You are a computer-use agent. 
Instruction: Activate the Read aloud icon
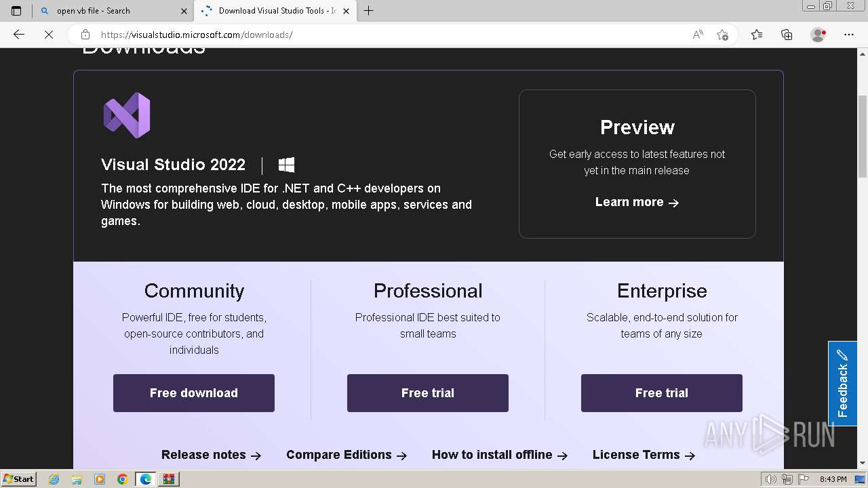[698, 35]
